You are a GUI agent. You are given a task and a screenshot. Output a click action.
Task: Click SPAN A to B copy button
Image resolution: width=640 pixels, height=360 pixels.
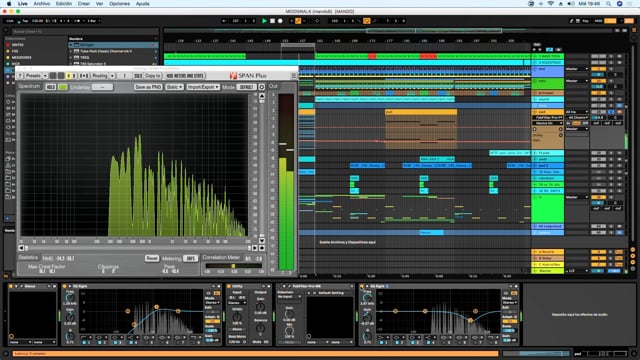(x=84, y=76)
